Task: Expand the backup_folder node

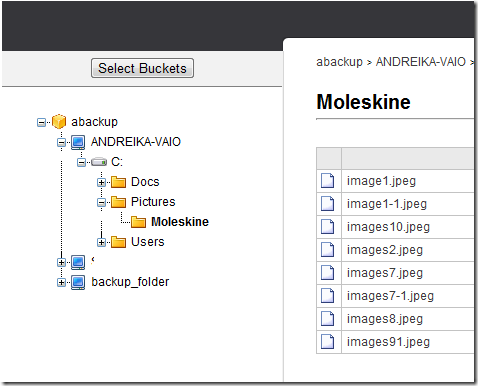Action: coord(61,282)
